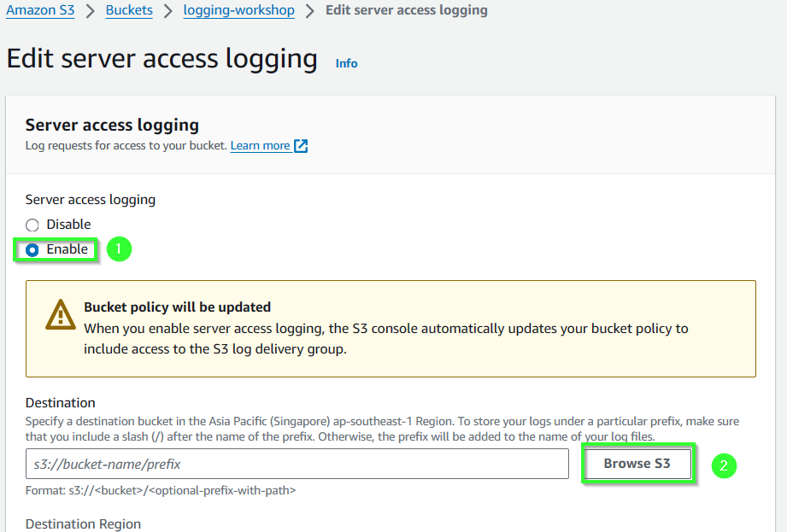
Task: Click the current Edit server access logging breadcrumb
Action: coord(407,10)
